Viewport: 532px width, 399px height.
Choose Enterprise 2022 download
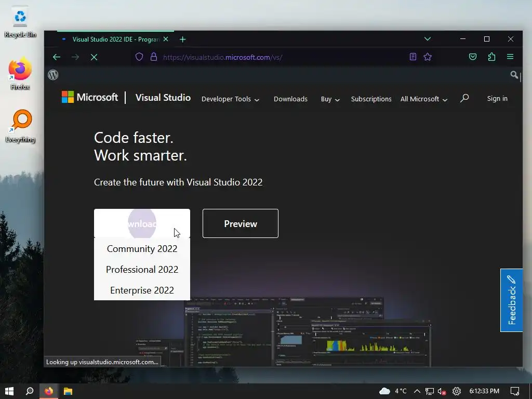point(142,290)
